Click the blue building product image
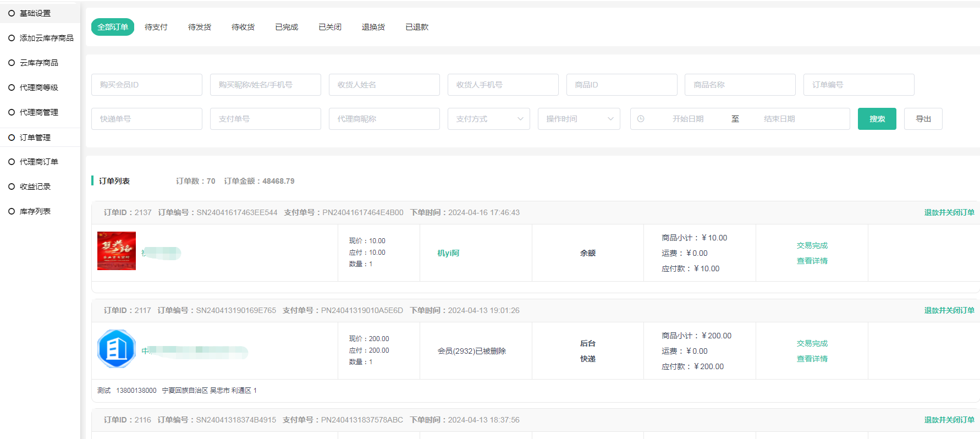Viewport: 980px width, 439px height. click(117, 349)
